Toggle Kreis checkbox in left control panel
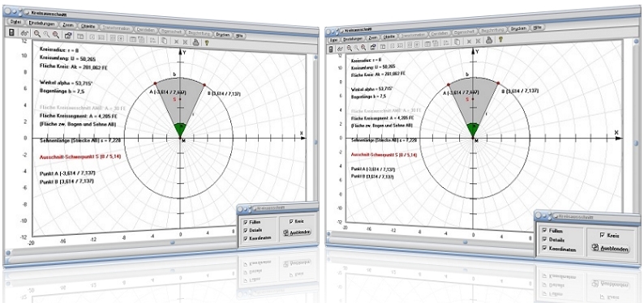Viewport: 644px width, 303px height. (291, 221)
